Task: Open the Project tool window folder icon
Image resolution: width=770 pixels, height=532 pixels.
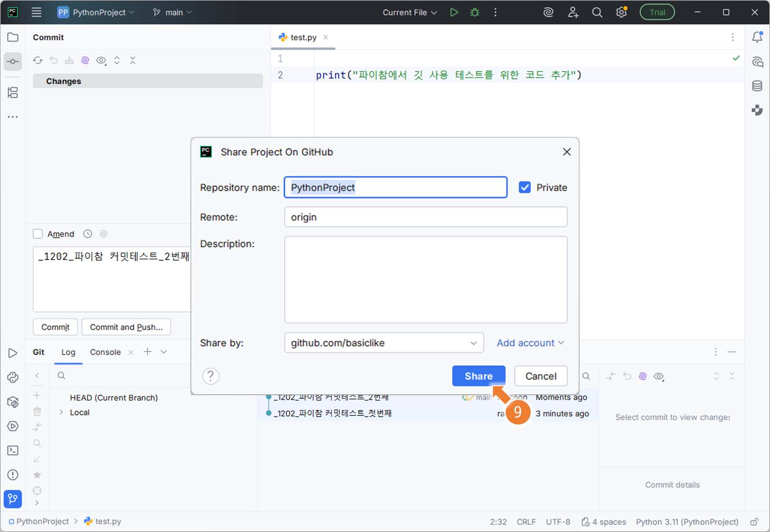Action: (x=13, y=37)
